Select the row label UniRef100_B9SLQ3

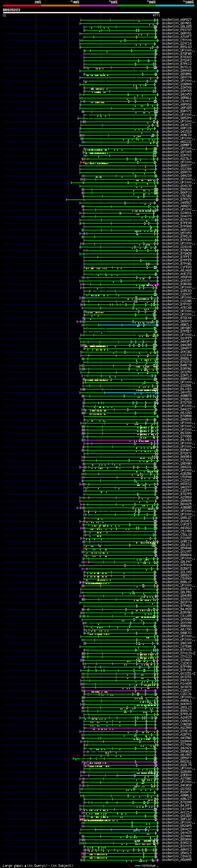(177, 47)
